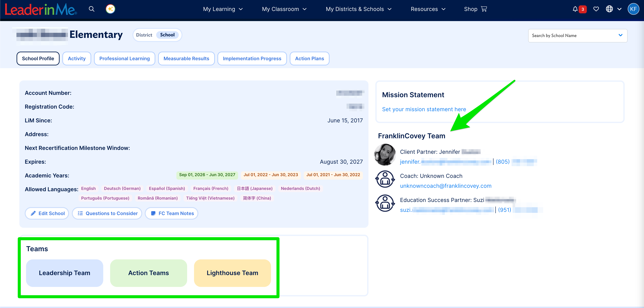Click the globe language icon
The height and width of the screenshot is (308, 644).
point(609,9)
